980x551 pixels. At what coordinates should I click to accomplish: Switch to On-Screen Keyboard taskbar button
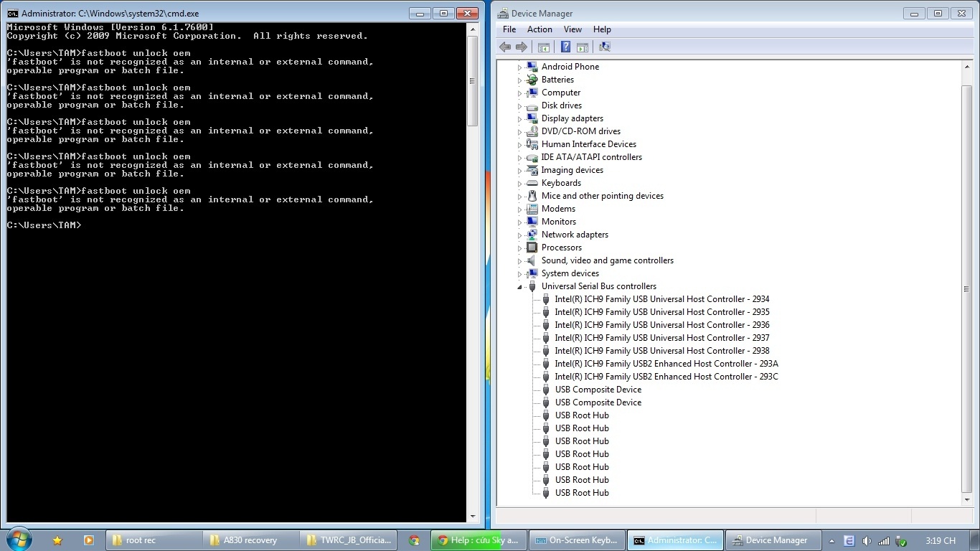[577, 540]
